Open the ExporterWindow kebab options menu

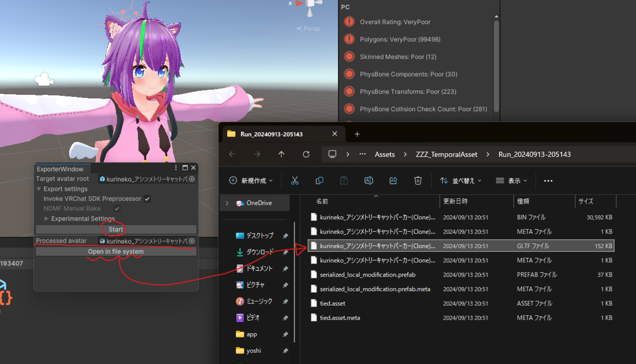point(176,168)
